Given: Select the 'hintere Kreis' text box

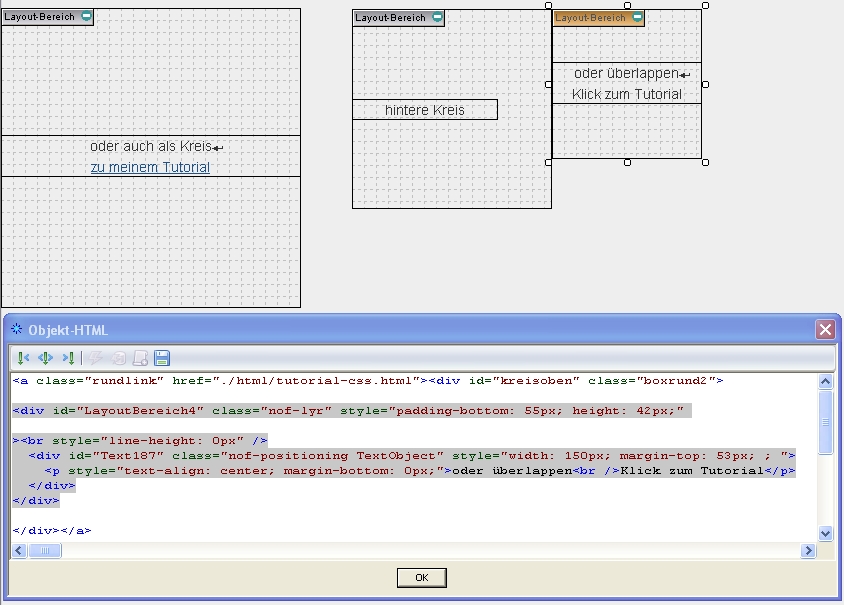Looking at the screenshot, I should tap(425, 110).
